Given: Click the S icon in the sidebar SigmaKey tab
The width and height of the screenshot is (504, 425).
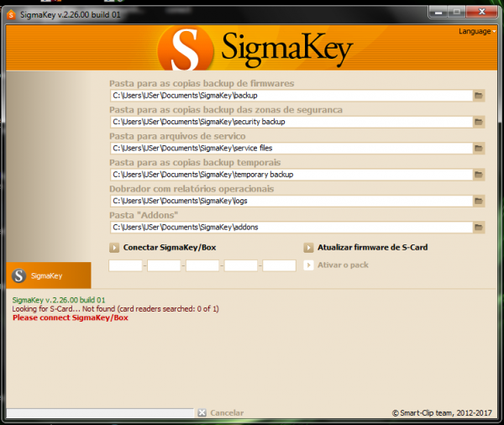Looking at the screenshot, I should (19, 275).
